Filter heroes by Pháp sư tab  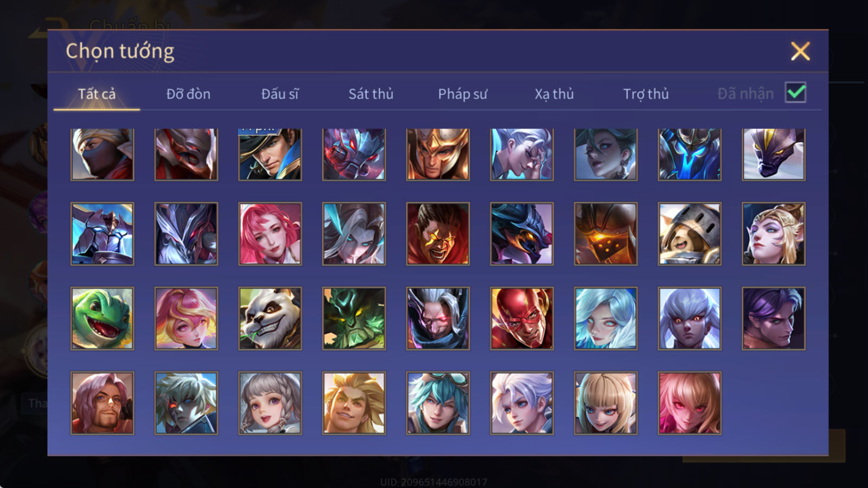(463, 94)
